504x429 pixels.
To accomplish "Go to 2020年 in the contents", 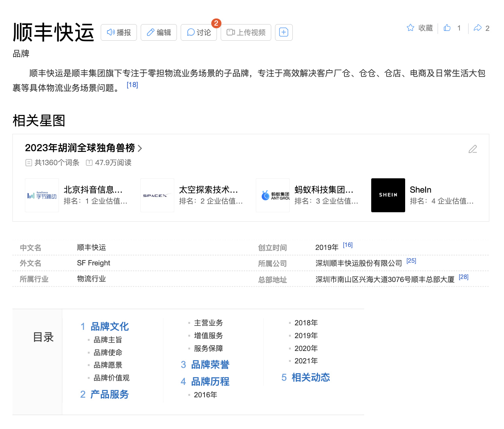I will [306, 348].
